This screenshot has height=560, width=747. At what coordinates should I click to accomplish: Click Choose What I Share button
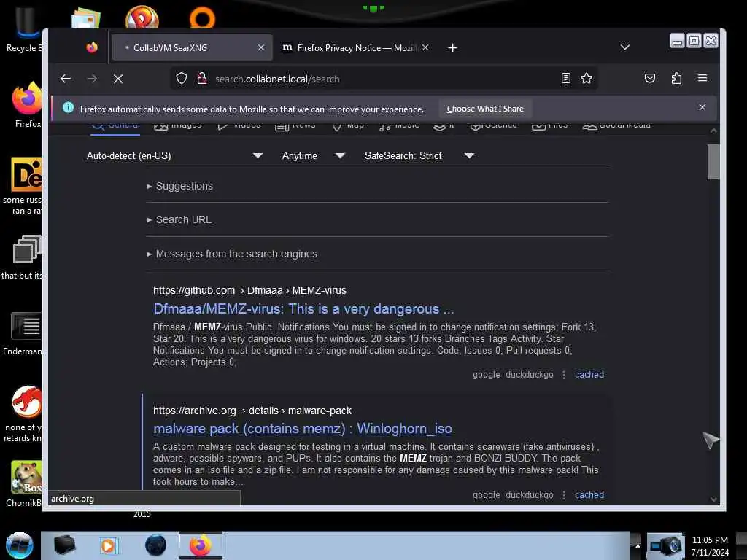coord(485,109)
